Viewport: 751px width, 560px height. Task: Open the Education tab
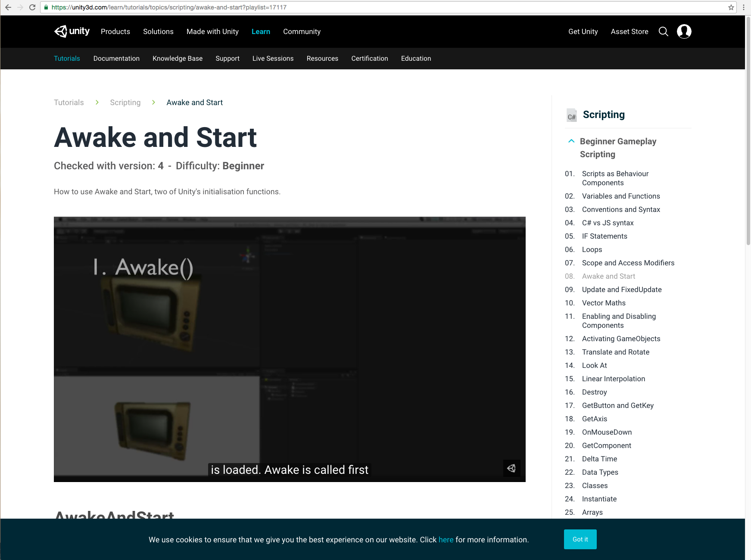click(416, 59)
